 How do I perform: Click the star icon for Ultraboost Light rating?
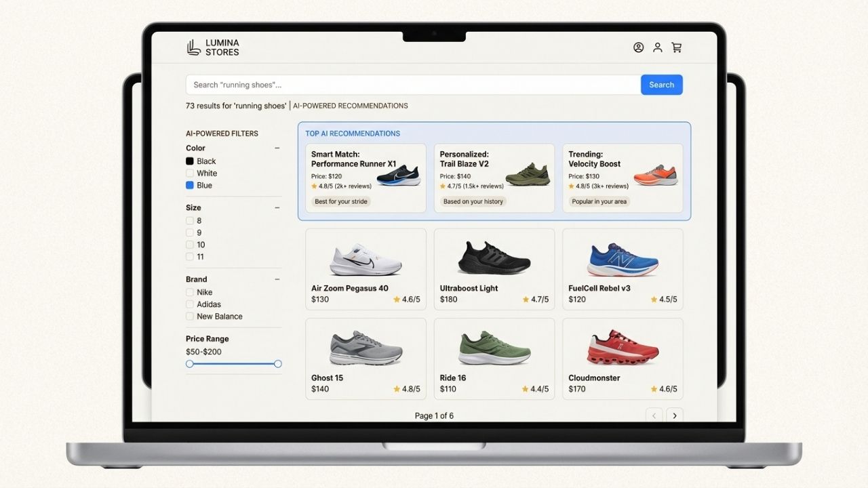tap(526, 300)
